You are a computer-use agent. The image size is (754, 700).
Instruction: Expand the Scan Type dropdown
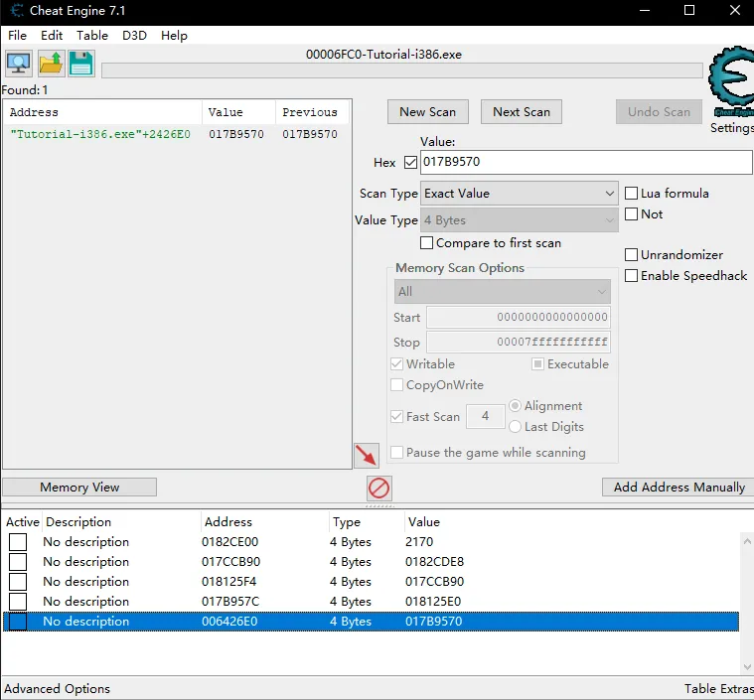[520, 194]
